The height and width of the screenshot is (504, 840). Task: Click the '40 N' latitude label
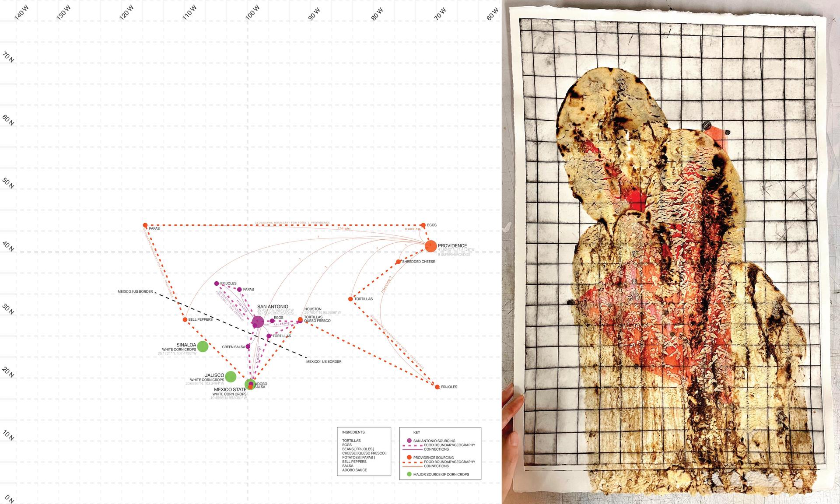[x=8, y=246]
